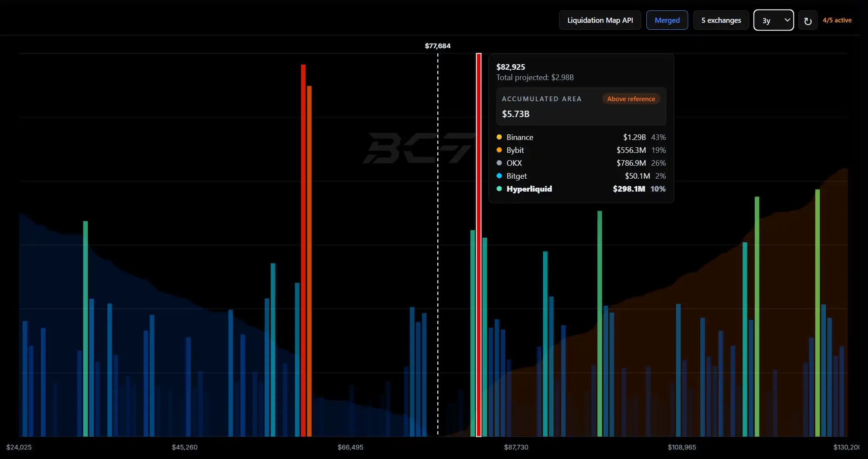Click the Above reference badge
The image size is (868, 459).
coord(631,99)
